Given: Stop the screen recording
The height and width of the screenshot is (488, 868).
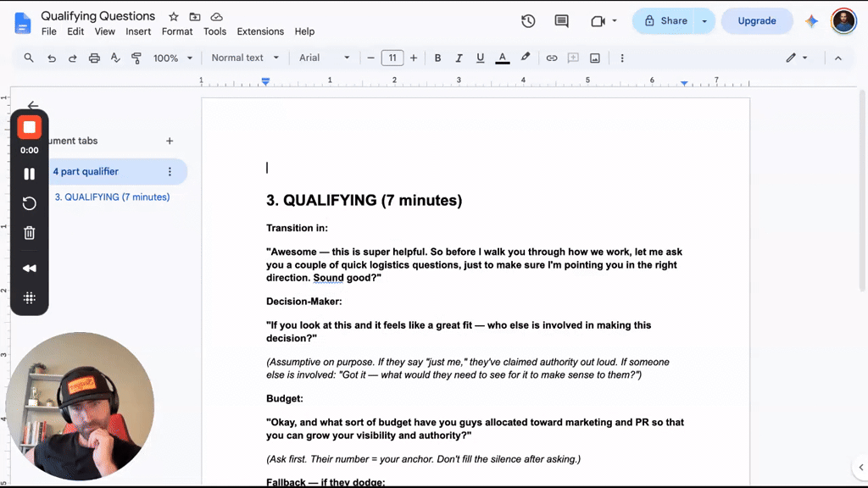Looking at the screenshot, I should pyautogui.click(x=30, y=127).
